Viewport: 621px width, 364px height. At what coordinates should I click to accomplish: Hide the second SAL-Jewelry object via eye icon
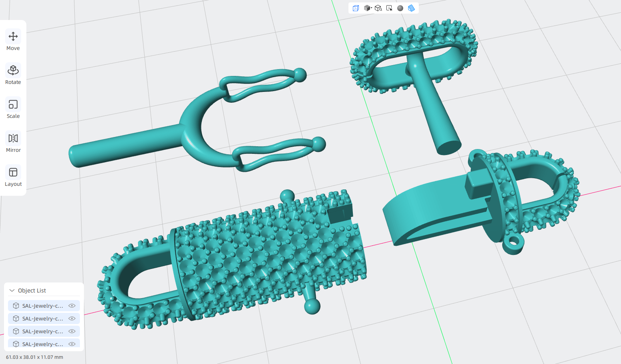(72, 318)
